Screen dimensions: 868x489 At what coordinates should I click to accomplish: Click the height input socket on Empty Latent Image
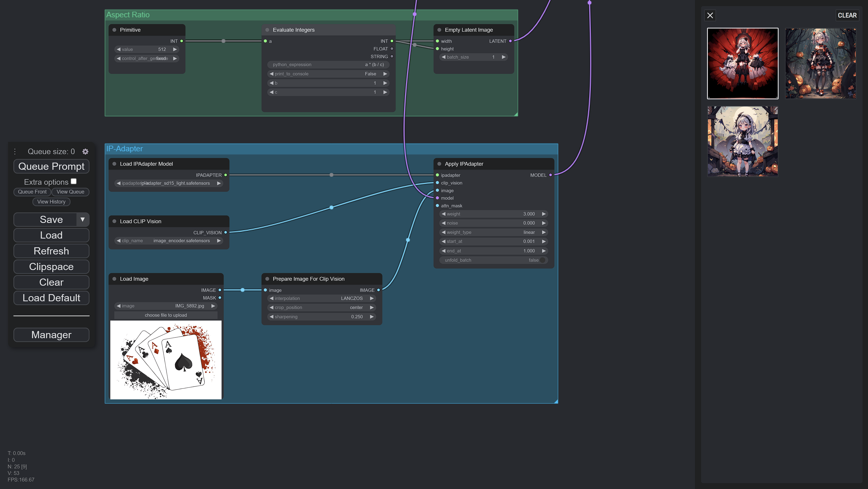click(x=437, y=49)
